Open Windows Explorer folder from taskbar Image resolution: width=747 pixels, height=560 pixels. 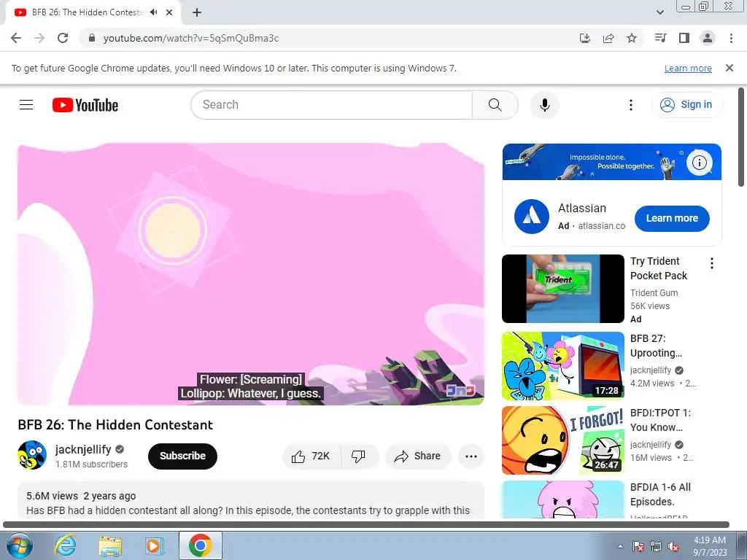point(110,545)
